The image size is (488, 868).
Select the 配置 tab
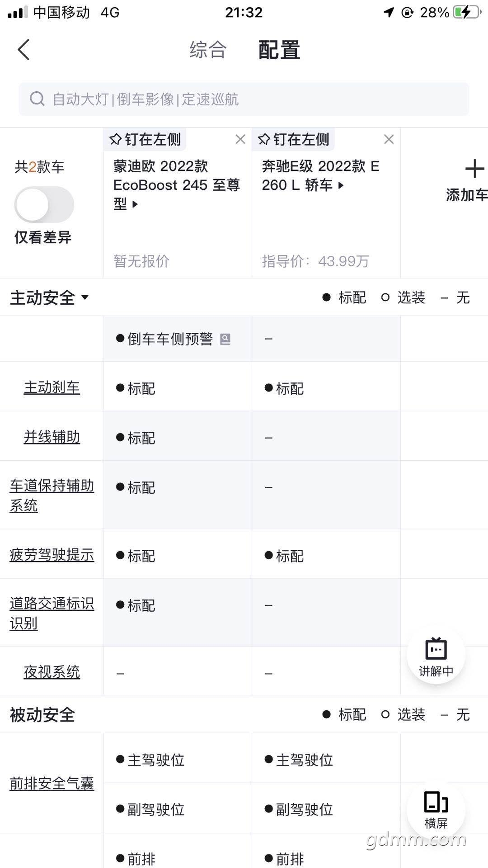click(x=279, y=49)
